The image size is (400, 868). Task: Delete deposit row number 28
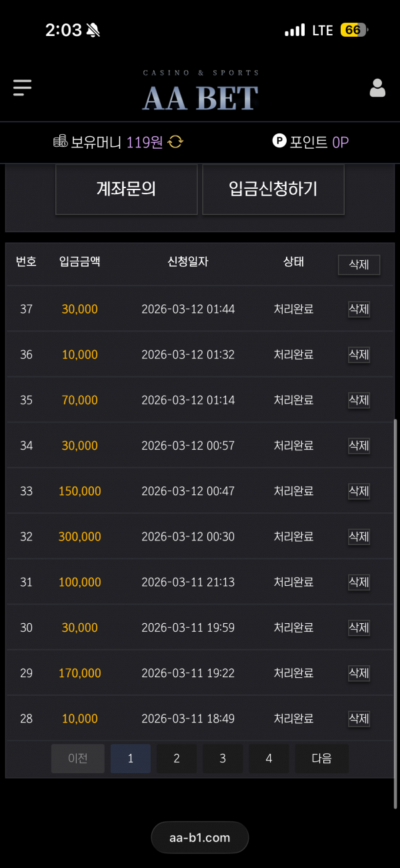359,719
